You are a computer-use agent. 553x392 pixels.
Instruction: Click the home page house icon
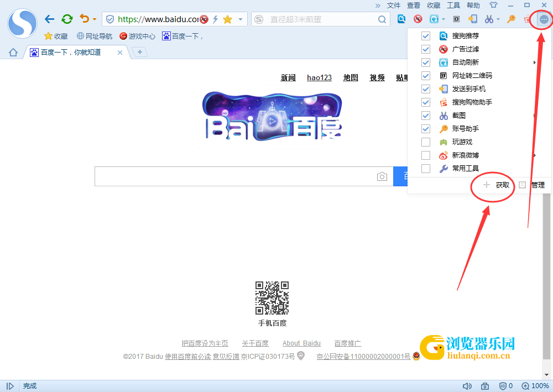point(13,53)
